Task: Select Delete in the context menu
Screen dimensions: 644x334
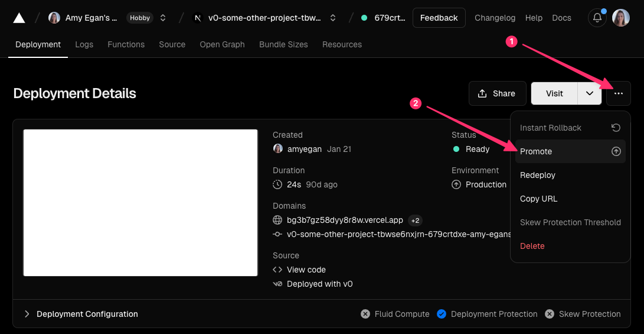Action: pyautogui.click(x=532, y=246)
